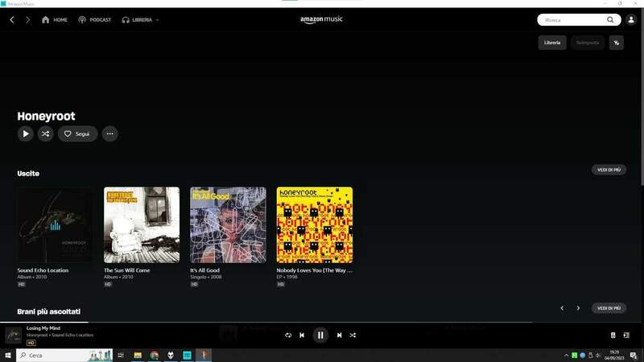
Task: Go back with the left arrow
Action: click(x=12, y=19)
